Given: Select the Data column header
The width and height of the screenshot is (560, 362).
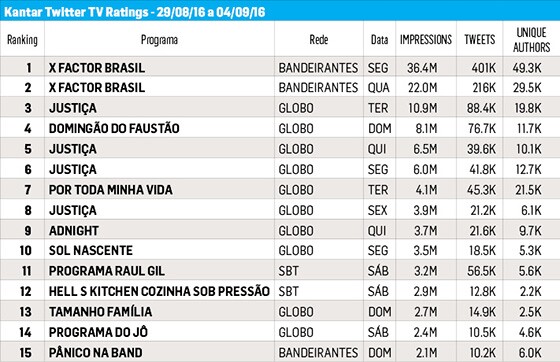Looking at the screenshot, I should pos(379,39).
